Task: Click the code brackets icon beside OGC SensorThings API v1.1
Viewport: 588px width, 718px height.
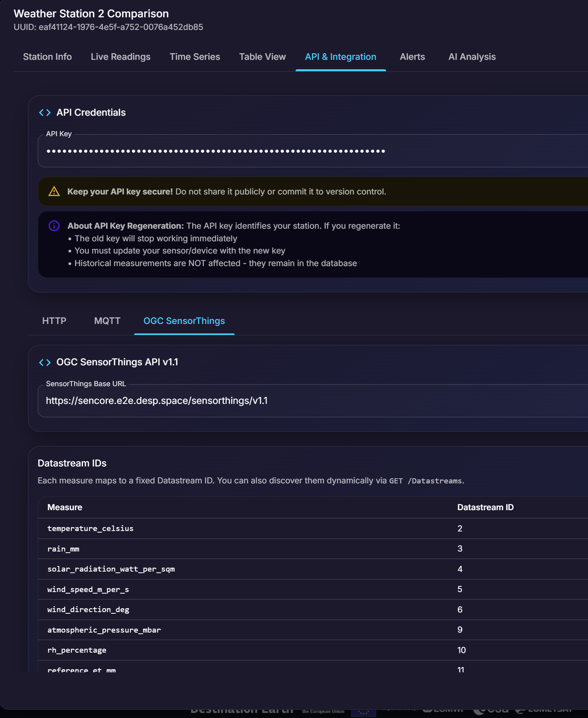Action: (x=45, y=362)
